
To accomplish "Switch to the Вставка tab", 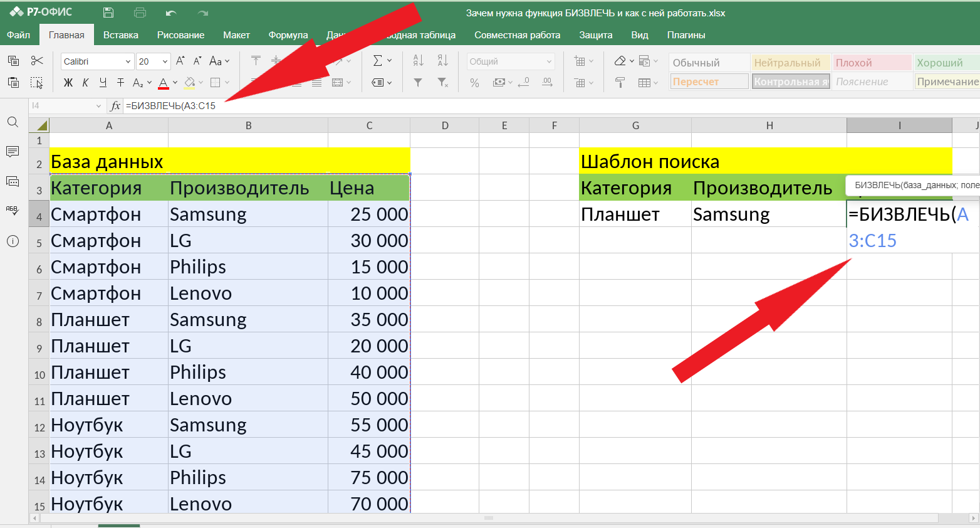I will pos(121,35).
